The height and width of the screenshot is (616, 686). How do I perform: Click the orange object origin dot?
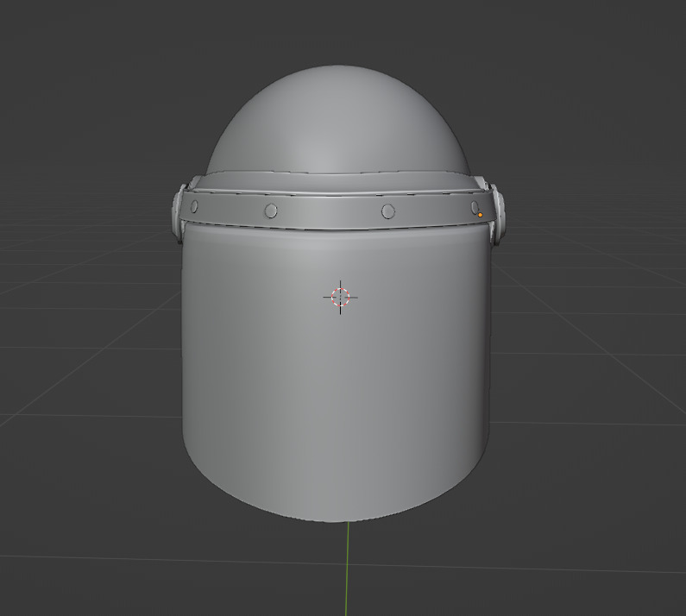[480, 215]
